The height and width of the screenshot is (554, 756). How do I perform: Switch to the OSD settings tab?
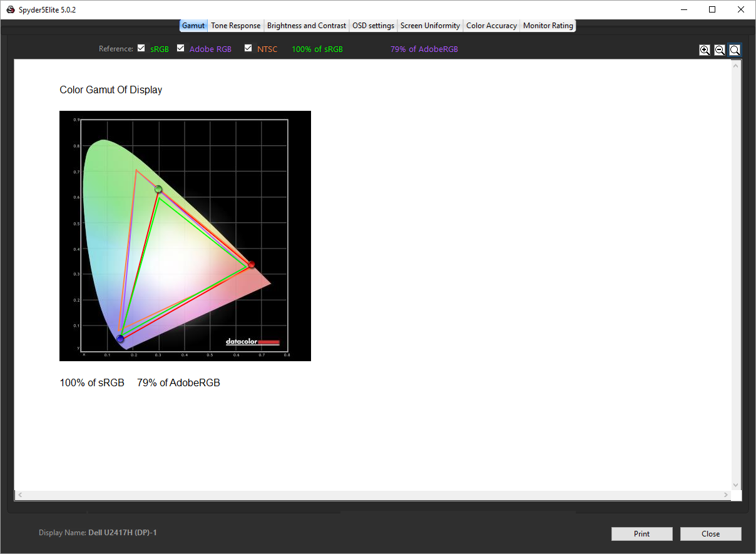(373, 26)
